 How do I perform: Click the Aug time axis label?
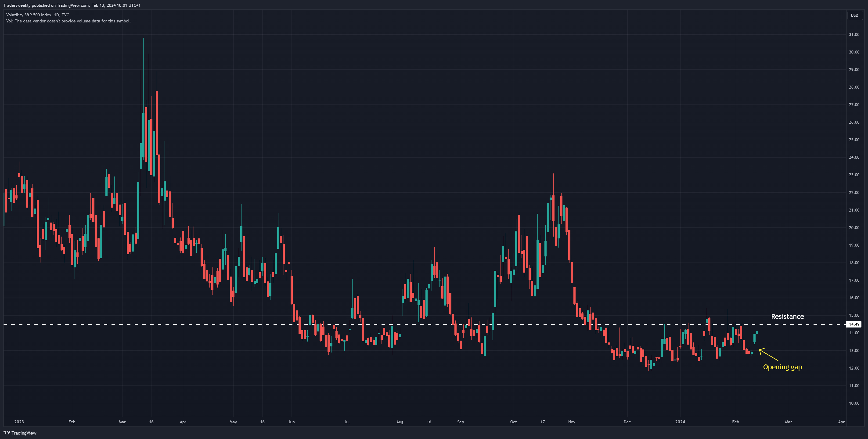tap(400, 422)
